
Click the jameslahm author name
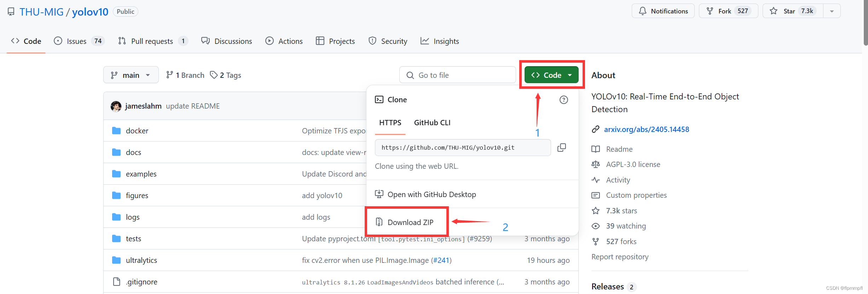[x=143, y=106]
